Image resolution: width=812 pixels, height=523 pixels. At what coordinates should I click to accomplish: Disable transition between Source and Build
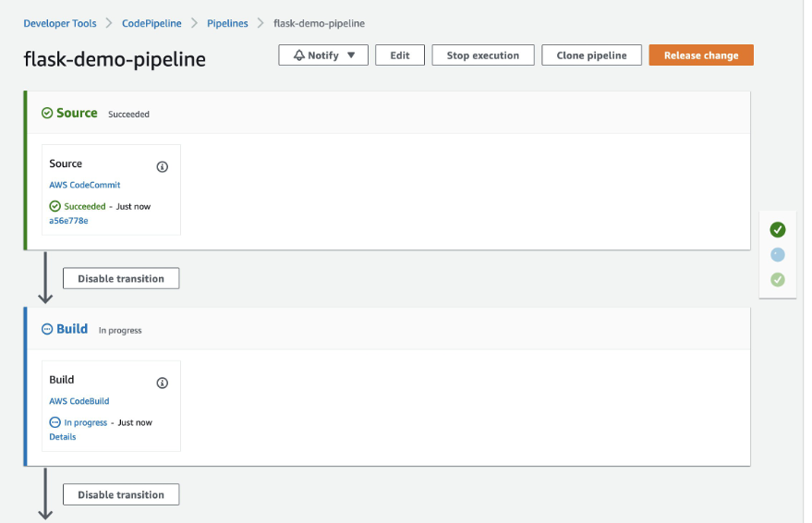(x=121, y=278)
